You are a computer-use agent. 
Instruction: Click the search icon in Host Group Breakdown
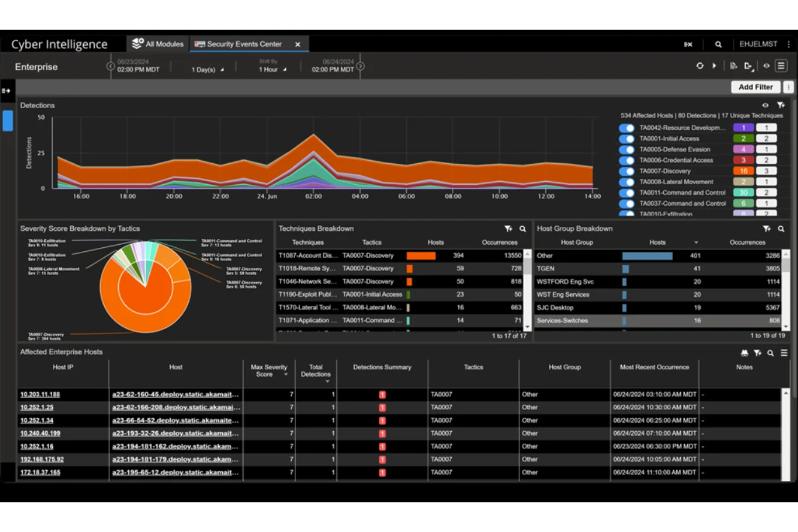pos(781,229)
